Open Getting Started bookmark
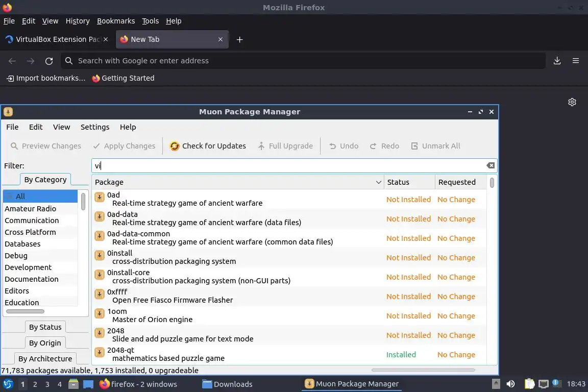Screen dimensions: 588x392 click(x=124, y=78)
